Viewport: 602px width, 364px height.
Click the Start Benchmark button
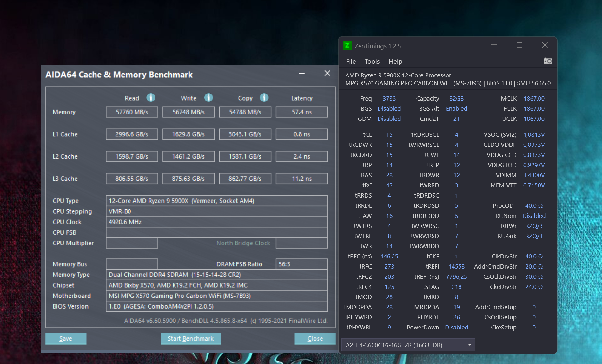coord(191,339)
